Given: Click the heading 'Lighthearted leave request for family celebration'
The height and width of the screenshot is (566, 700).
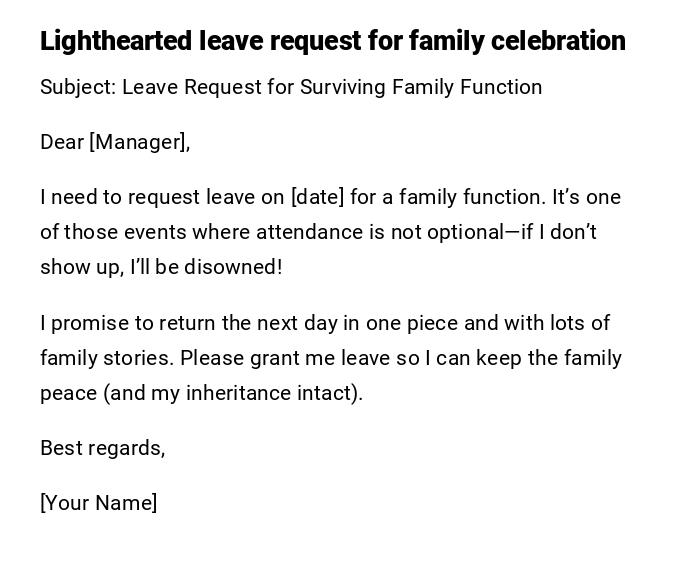Looking at the screenshot, I should click(333, 41).
